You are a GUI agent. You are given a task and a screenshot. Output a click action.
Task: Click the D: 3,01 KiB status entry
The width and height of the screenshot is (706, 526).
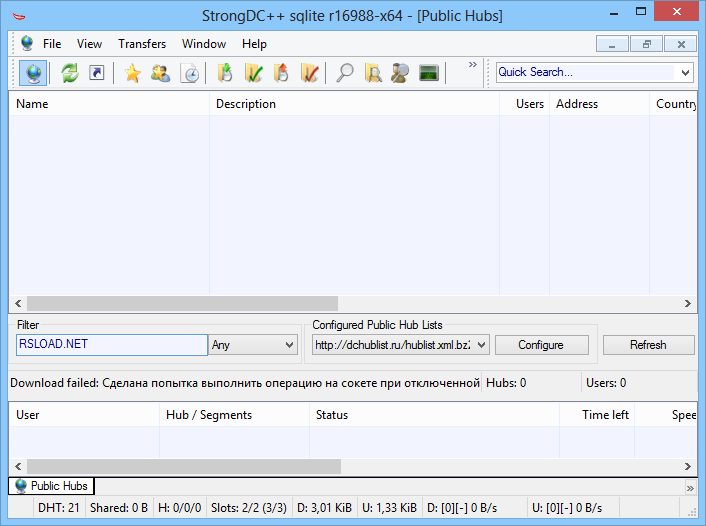coord(324,508)
